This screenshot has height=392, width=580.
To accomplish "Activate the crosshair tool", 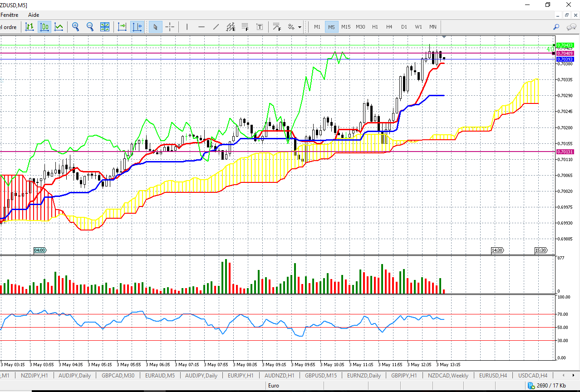I will [x=170, y=27].
